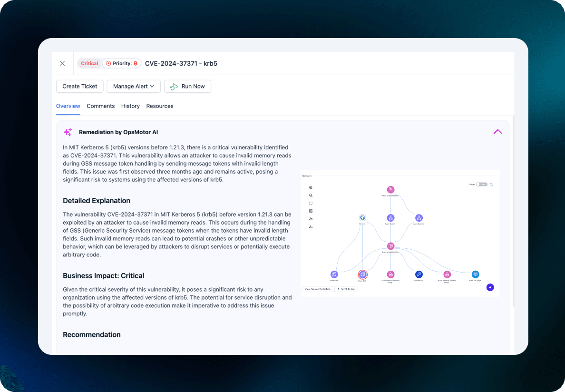This screenshot has width=565, height=392.
Task: Select the Azure Virtual Network node
Action: 390,189
